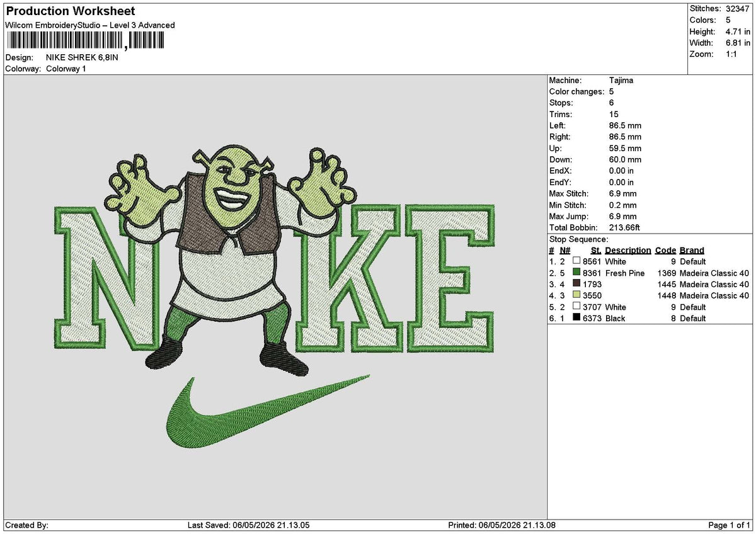
Task: Select the Max Jump value "6.9 mm"
Action: pos(623,216)
